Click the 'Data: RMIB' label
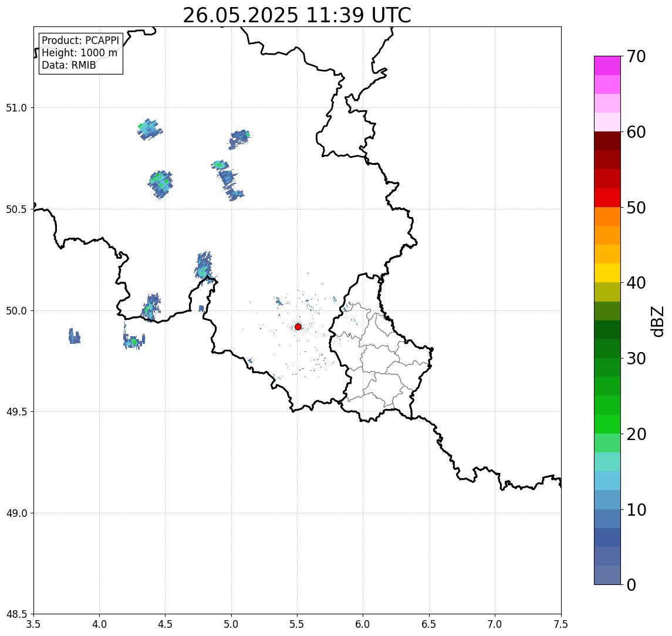The height and width of the screenshot is (636, 672). 69,65
